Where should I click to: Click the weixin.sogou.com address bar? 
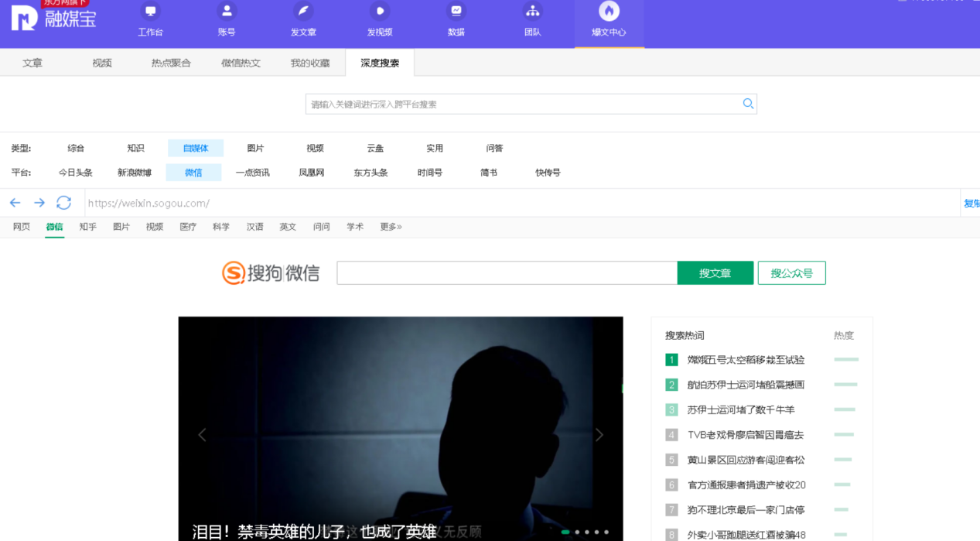[522, 203]
